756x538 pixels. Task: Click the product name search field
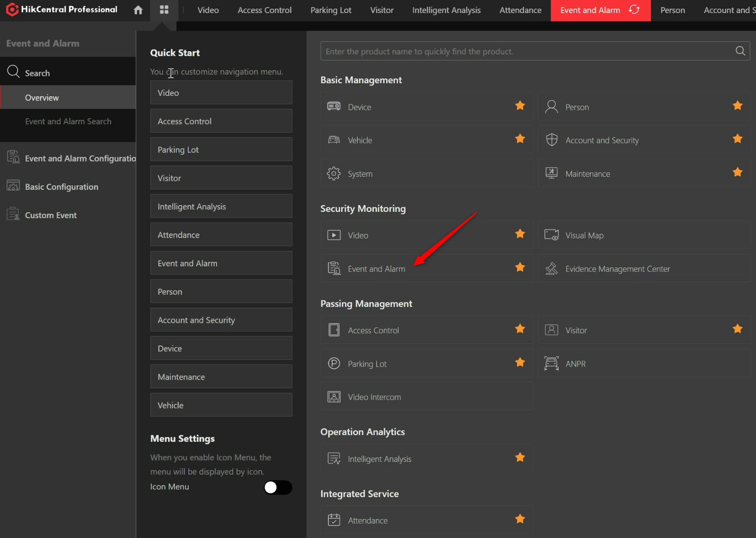tap(535, 51)
